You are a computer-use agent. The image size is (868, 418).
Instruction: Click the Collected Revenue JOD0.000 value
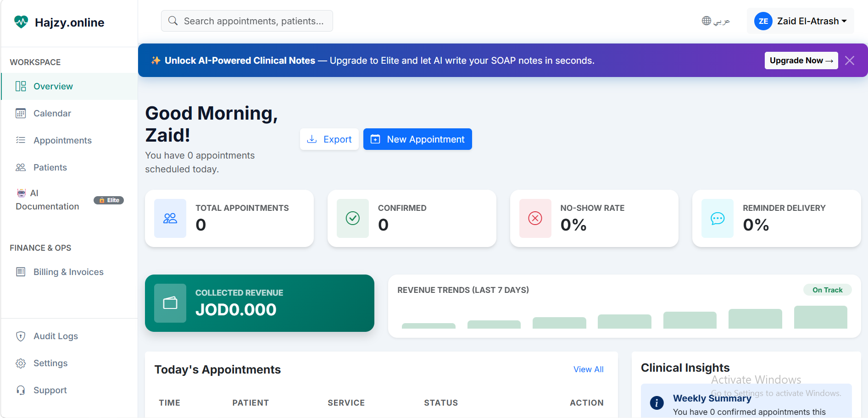(236, 310)
